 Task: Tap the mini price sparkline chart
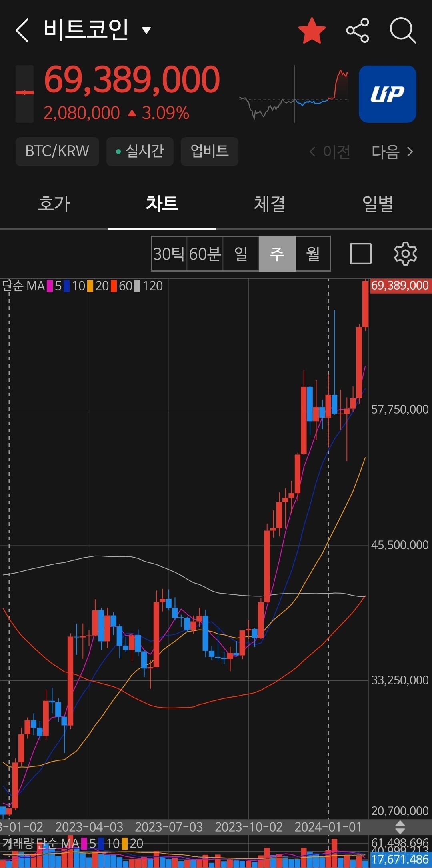[x=294, y=94]
